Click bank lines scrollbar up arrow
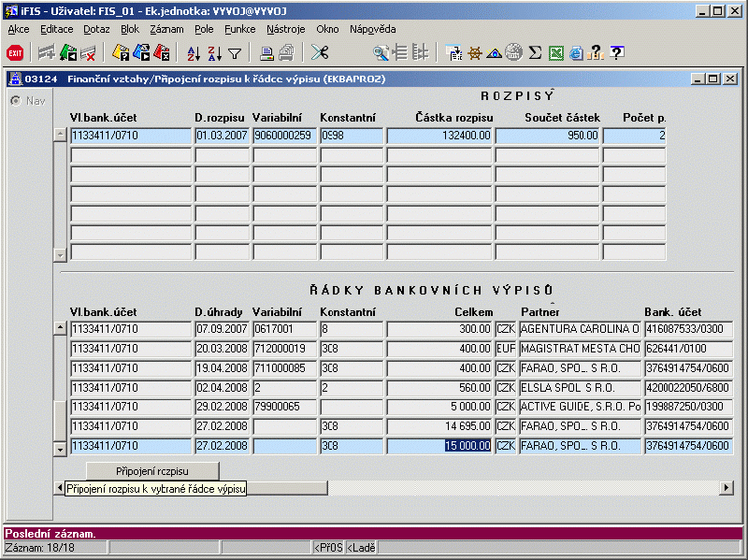The image size is (748, 560). click(60, 328)
